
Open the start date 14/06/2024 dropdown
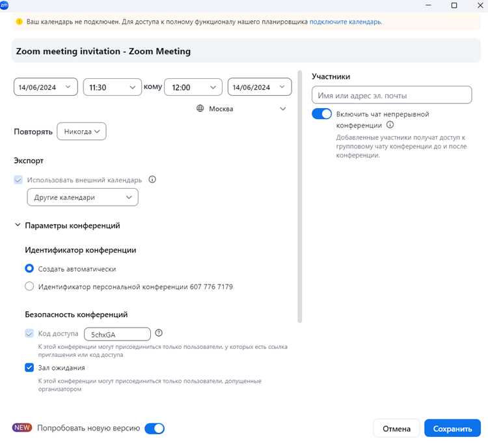(x=46, y=87)
